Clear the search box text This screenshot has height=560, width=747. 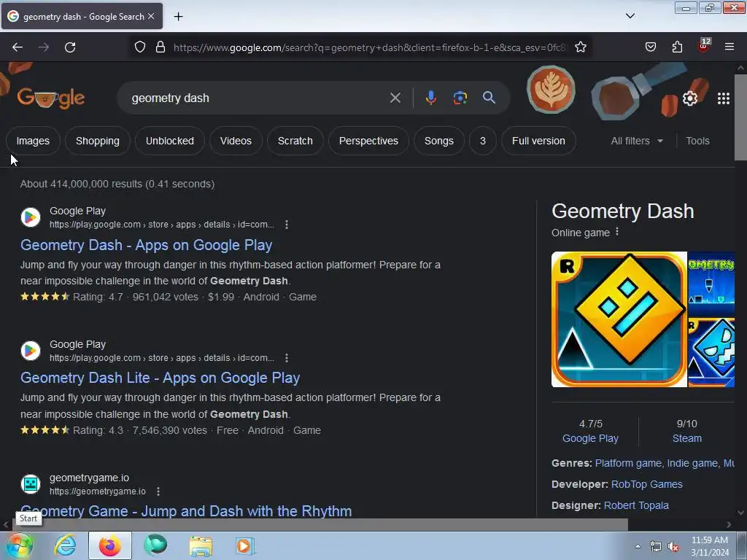(395, 98)
